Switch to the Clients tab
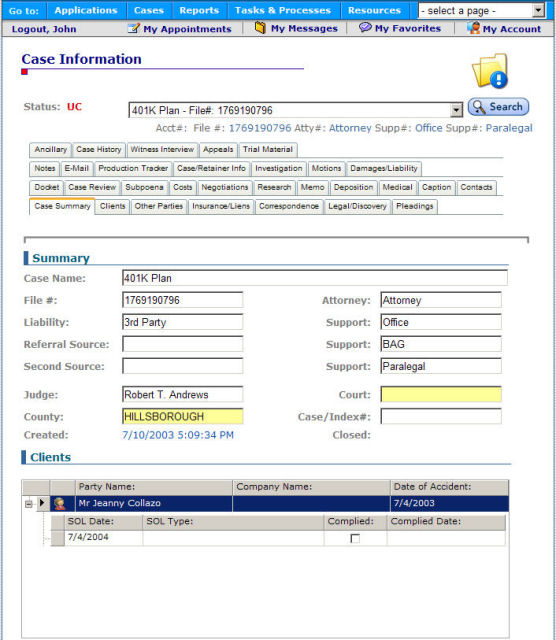Image resolution: width=556 pixels, height=640 pixels. tap(112, 206)
